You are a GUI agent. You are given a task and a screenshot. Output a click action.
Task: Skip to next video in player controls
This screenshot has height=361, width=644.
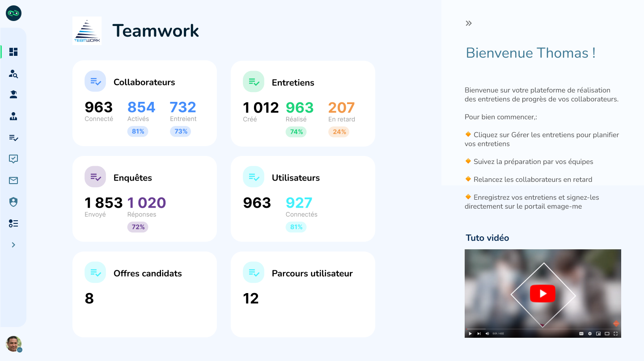[x=479, y=334]
